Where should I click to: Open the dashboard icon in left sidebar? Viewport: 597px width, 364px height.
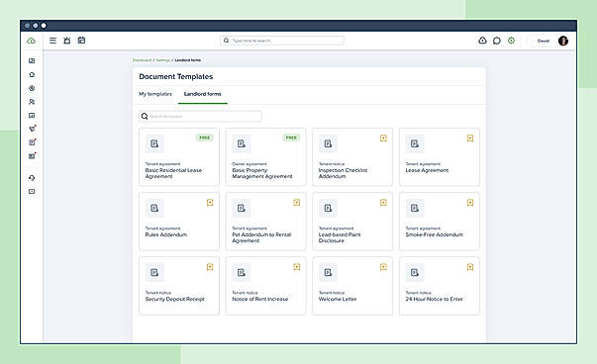pos(32,61)
